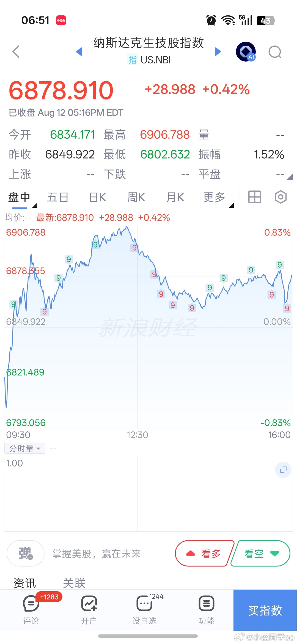
Task: Open the 开户 account button
Action: point(89,609)
